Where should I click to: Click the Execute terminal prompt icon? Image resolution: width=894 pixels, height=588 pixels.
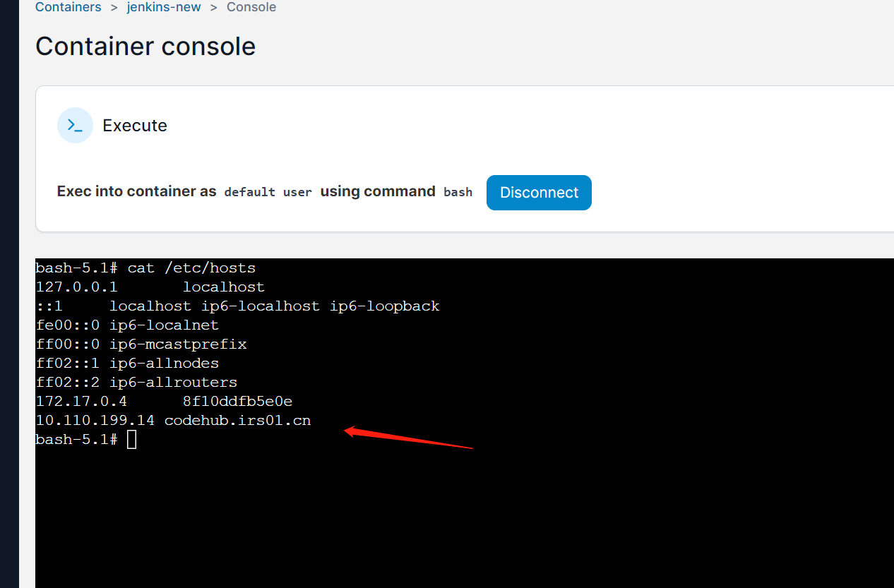pyautogui.click(x=75, y=126)
